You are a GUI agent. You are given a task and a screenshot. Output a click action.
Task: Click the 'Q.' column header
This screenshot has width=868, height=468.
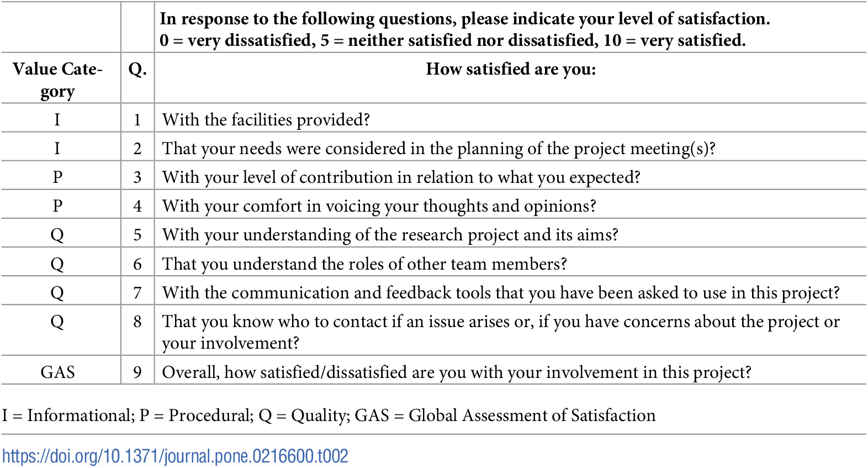click(x=137, y=70)
